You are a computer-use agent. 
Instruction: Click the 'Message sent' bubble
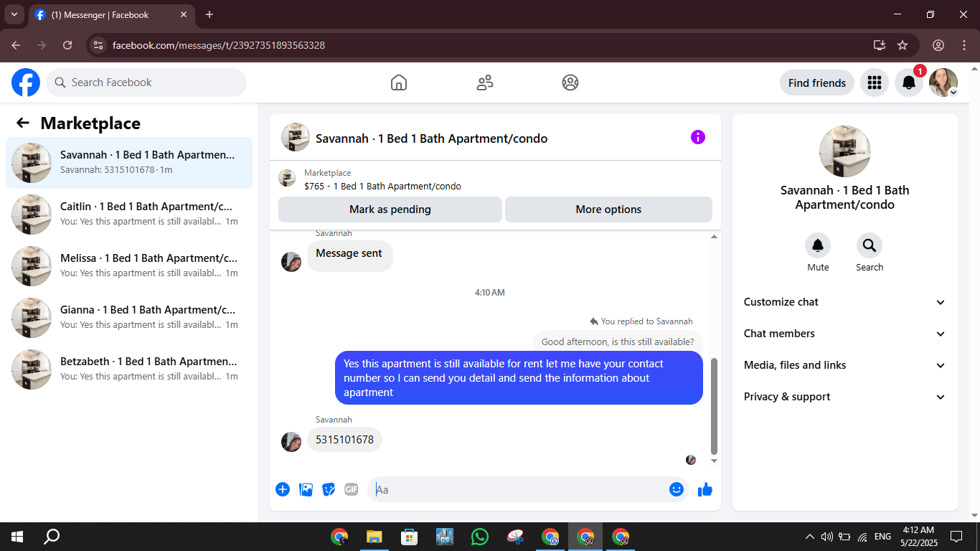click(x=349, y=253)
